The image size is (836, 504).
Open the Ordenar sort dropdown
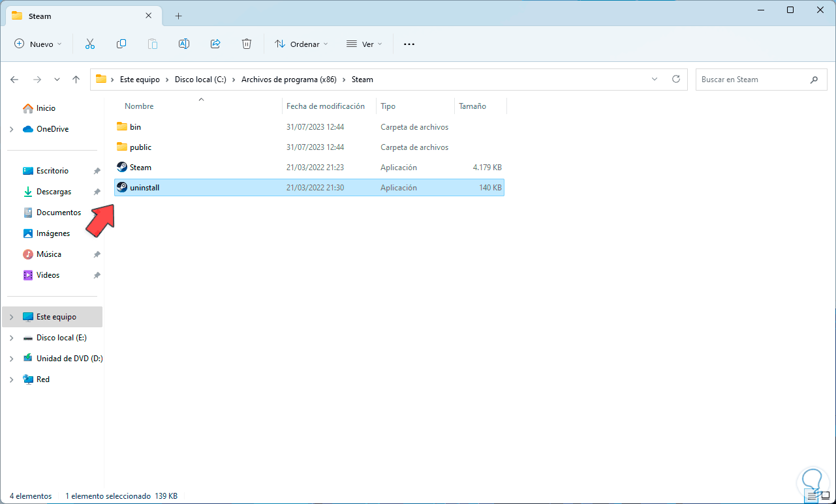[301, 44]
